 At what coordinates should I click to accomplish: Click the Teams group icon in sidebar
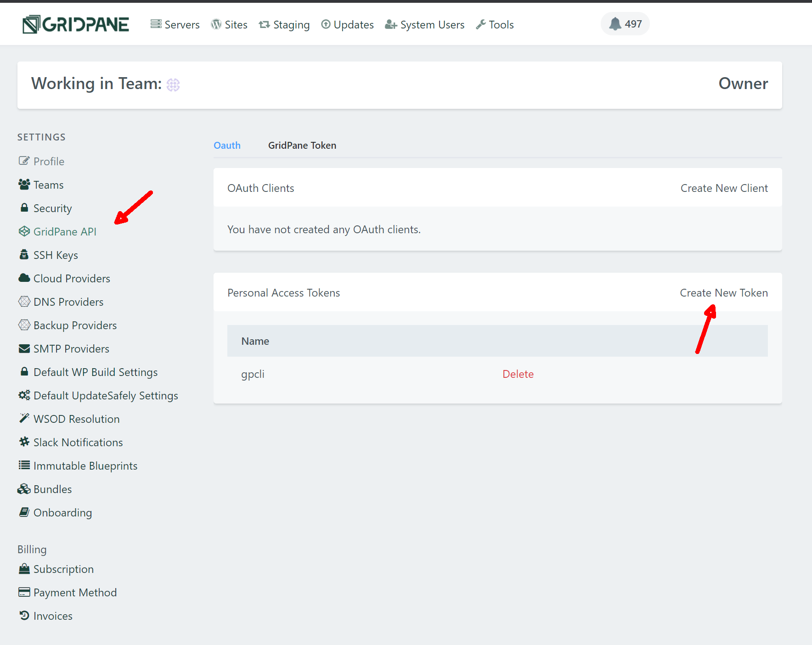click(x=24, y=184)
